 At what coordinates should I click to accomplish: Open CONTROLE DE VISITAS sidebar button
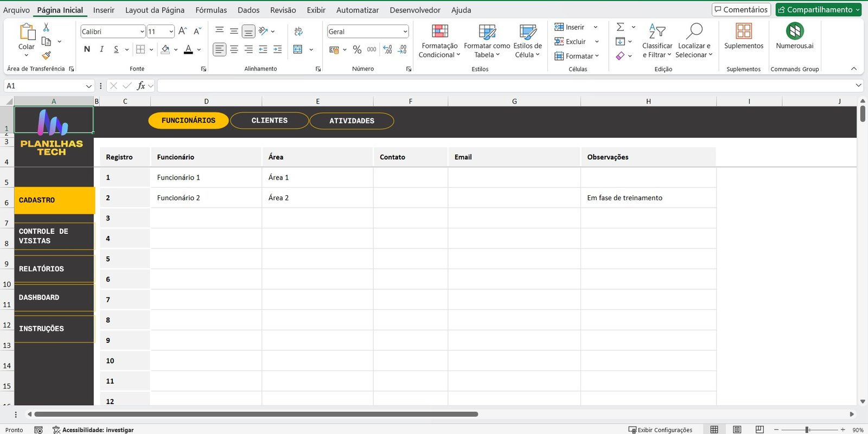click(54, 236)
